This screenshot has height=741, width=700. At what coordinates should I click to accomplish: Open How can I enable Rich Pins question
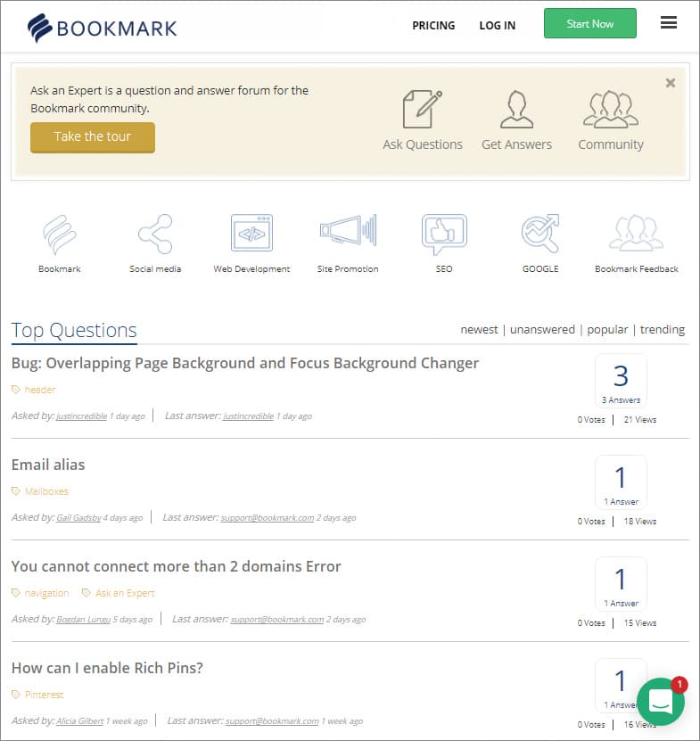coord(107,668)
